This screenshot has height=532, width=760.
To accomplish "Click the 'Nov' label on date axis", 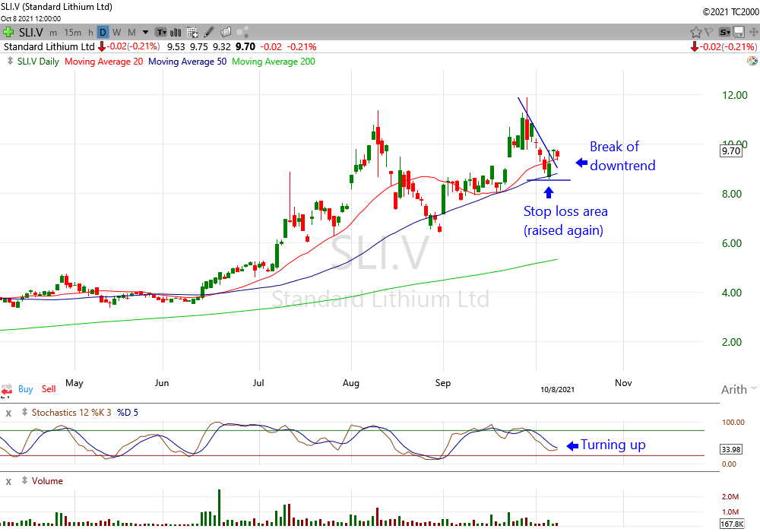I will (x=623, y=383).
